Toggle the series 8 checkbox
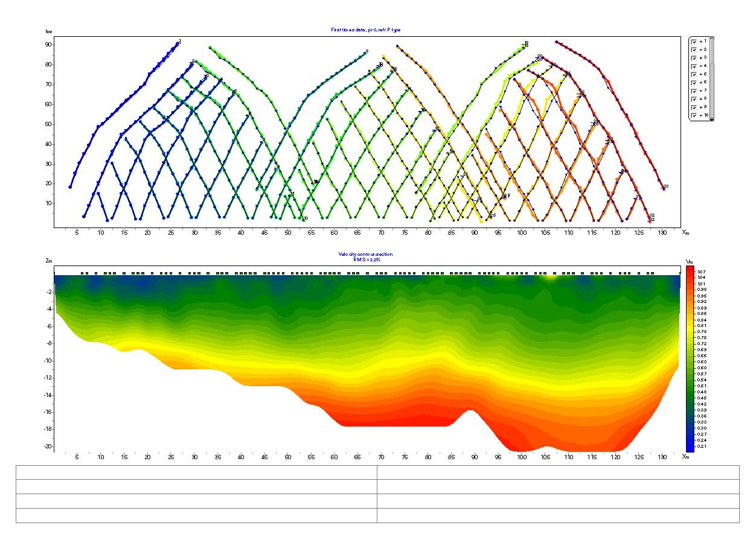The image size is (756, 534). tap(694, 99)
